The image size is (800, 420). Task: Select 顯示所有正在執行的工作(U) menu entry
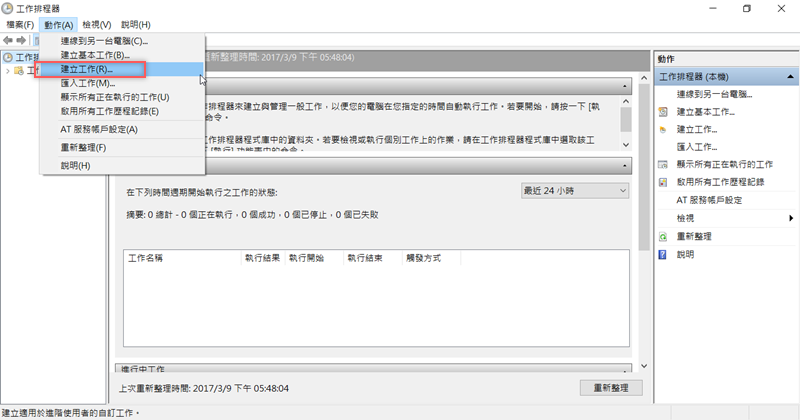(122, 97)
